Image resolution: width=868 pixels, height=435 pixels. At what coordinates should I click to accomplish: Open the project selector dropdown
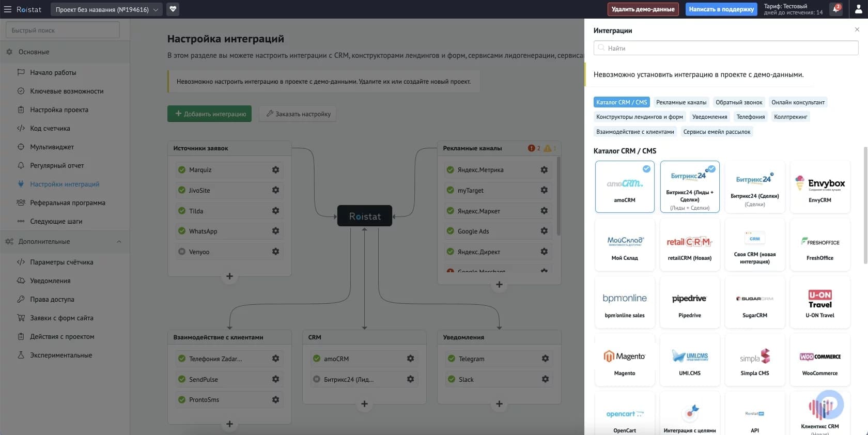106,9
